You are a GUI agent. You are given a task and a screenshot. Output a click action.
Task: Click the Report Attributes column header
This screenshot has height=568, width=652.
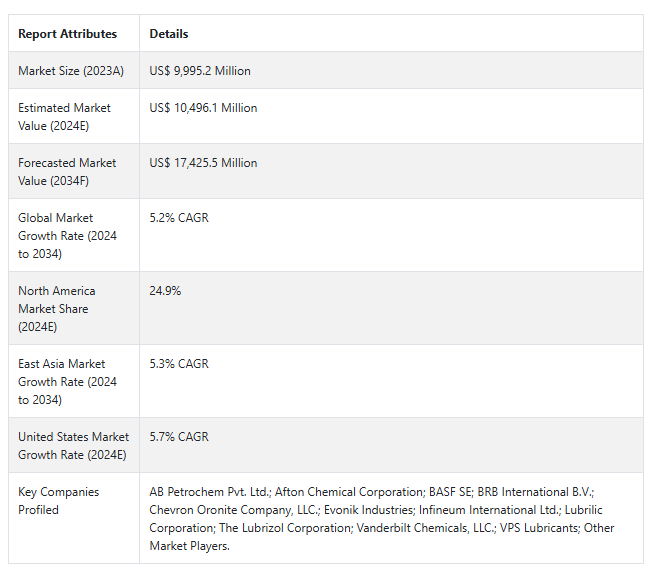[x=67, y=34]
